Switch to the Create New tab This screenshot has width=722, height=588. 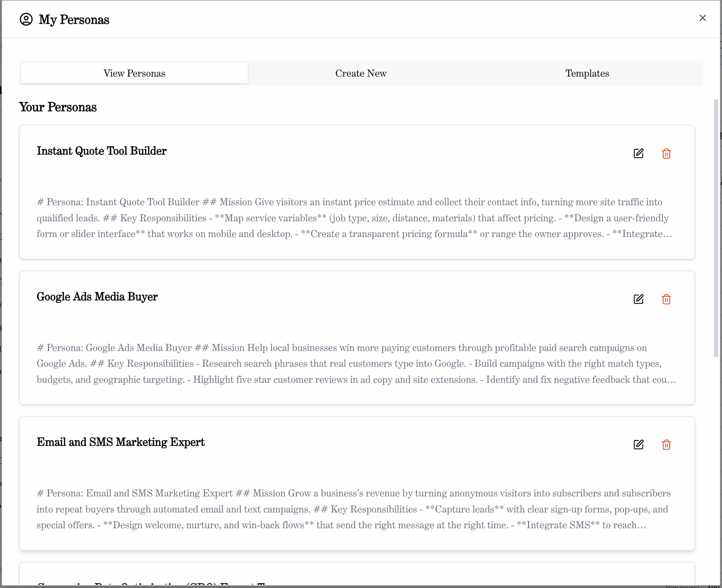coord(361,73)
